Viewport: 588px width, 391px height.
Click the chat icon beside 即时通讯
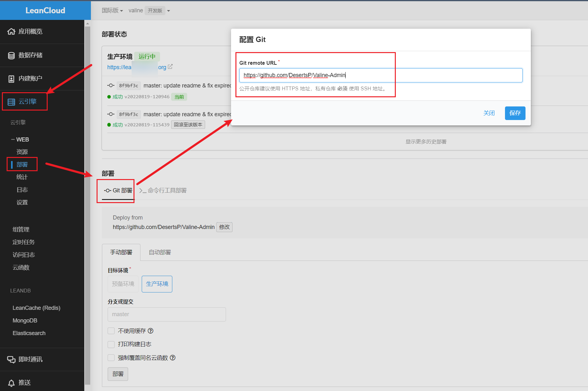(x=11, y=359)
